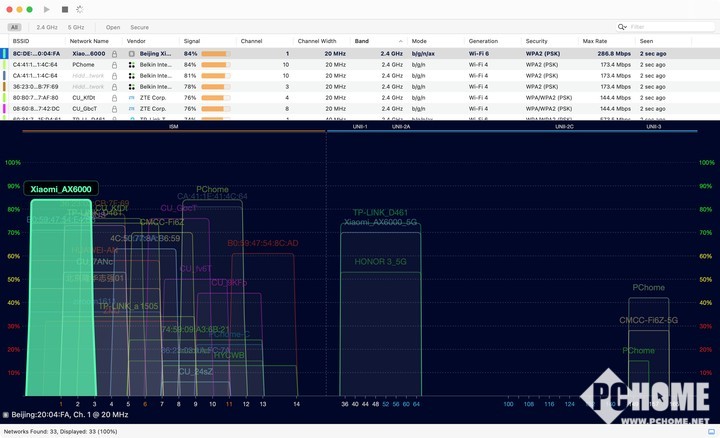Sort by the Signal column header
The width and height of the screenshot is (720, 438).
click(x=192, y=41)
